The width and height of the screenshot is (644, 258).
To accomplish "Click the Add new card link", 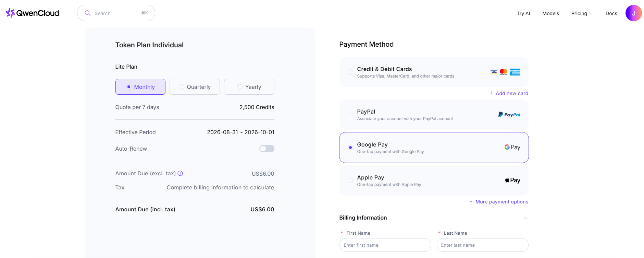I will tap(509, 93).
